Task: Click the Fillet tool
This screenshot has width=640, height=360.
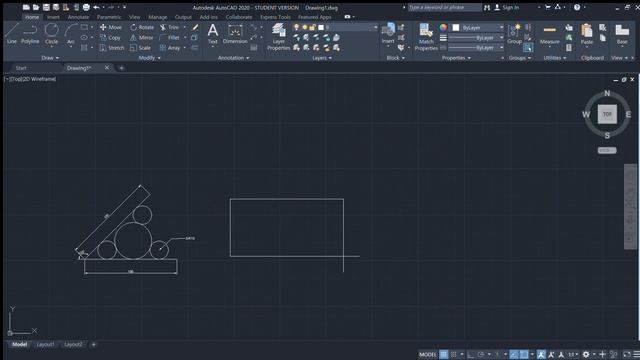Action: pos(170,38)
